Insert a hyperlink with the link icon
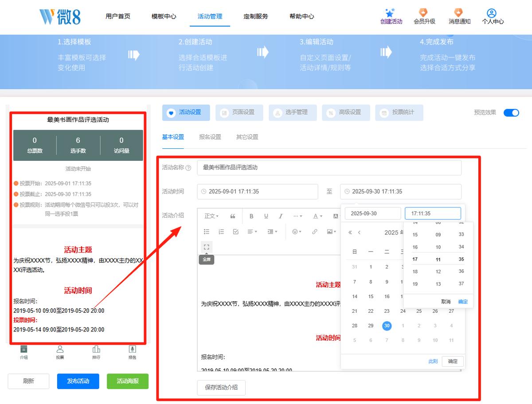Viewport: 532px width, 404px height. coord(315,232)
